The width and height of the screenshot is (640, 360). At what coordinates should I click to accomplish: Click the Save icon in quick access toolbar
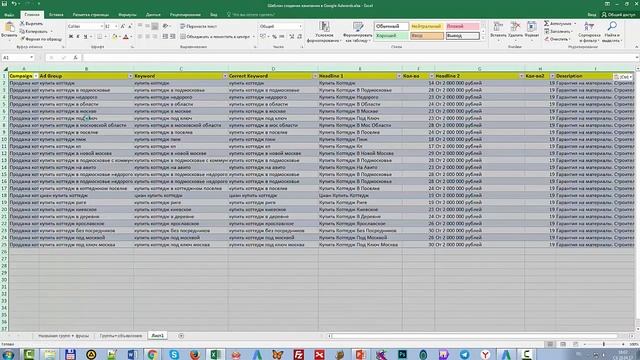(4, 4)
